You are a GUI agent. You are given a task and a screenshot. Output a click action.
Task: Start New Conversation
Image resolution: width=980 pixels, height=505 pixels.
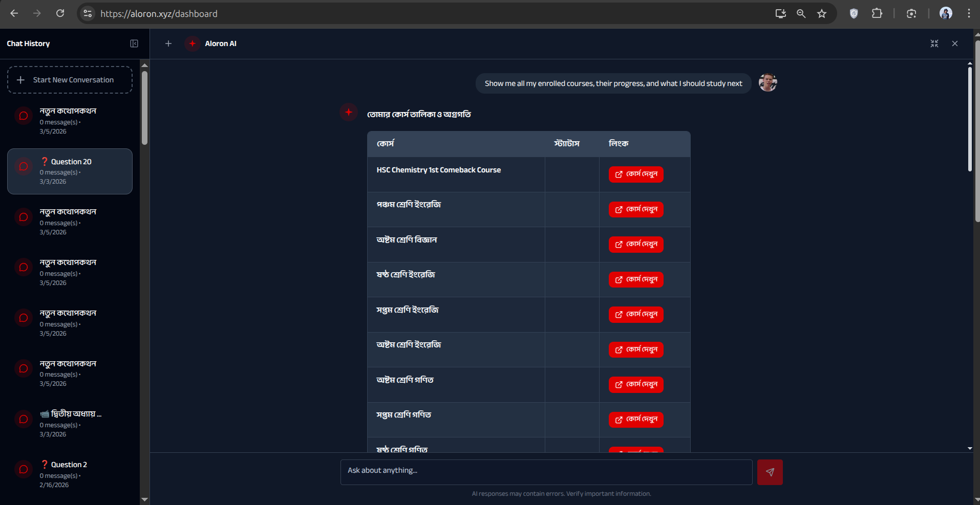[x=70, y=80]
